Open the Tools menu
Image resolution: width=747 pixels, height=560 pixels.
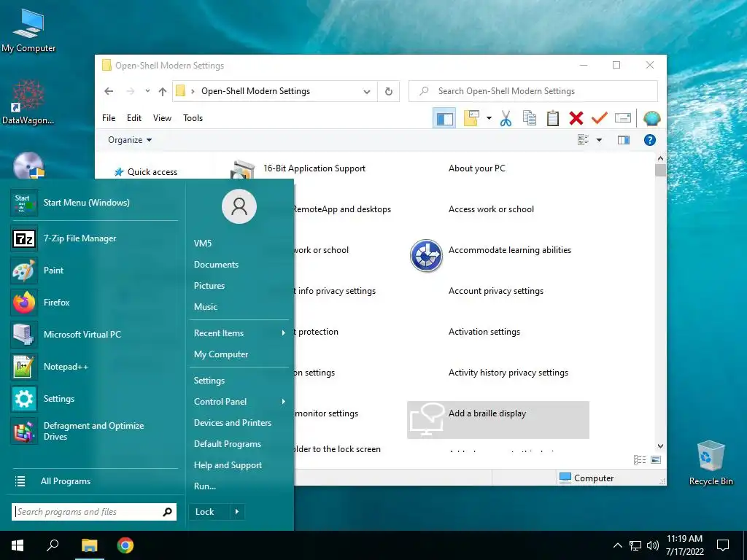193,118
